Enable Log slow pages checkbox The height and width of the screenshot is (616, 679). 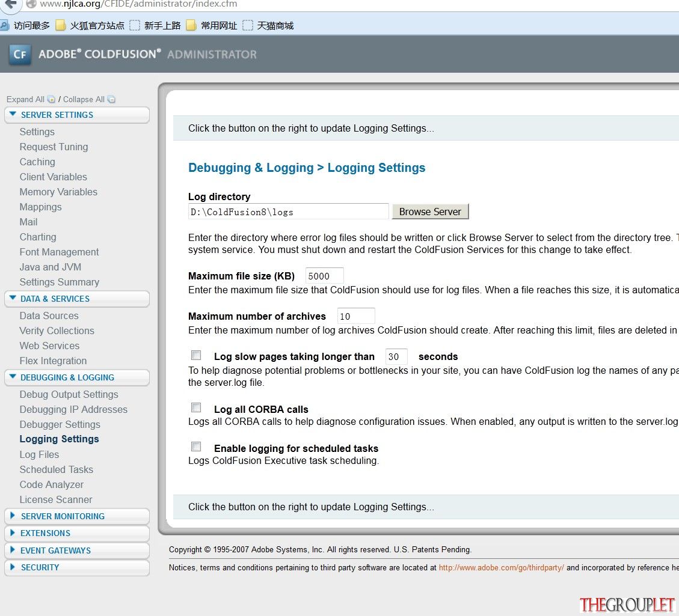click(x=196, y=355)
